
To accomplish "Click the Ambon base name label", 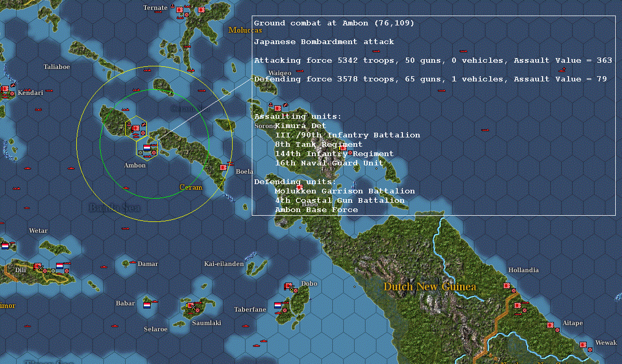I will (x=135, y=165).
